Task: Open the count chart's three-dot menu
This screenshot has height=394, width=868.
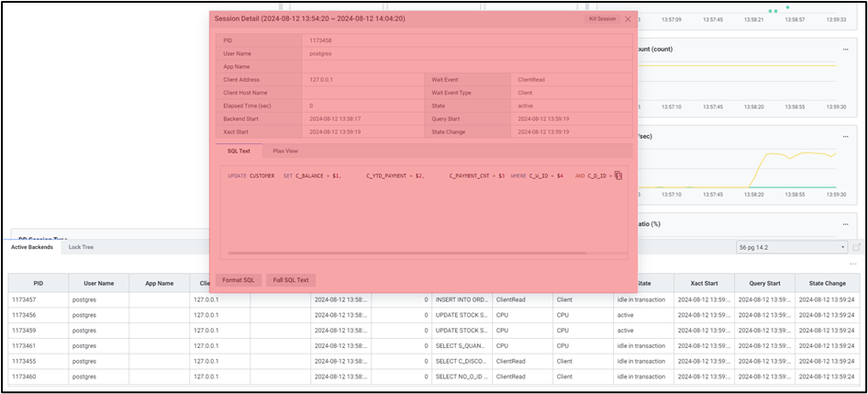Action: pyautogui.click(x=844, y=49)
